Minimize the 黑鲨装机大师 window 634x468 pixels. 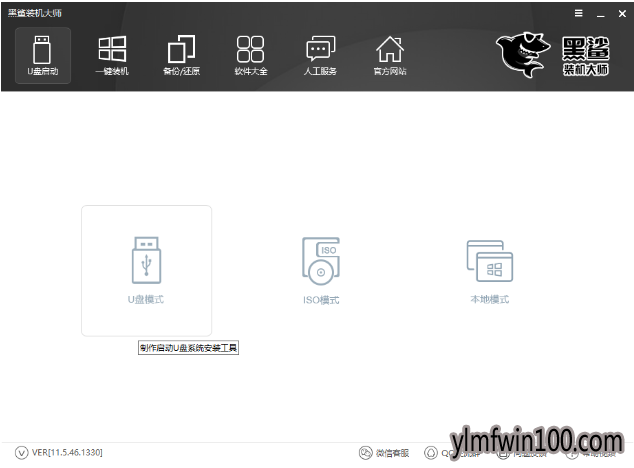[601, 14]
